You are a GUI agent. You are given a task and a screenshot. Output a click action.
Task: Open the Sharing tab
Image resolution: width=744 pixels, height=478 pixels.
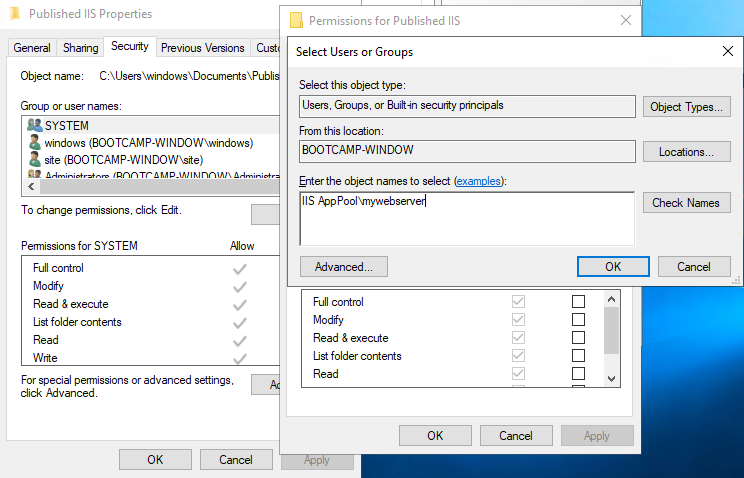pos(81,48)
